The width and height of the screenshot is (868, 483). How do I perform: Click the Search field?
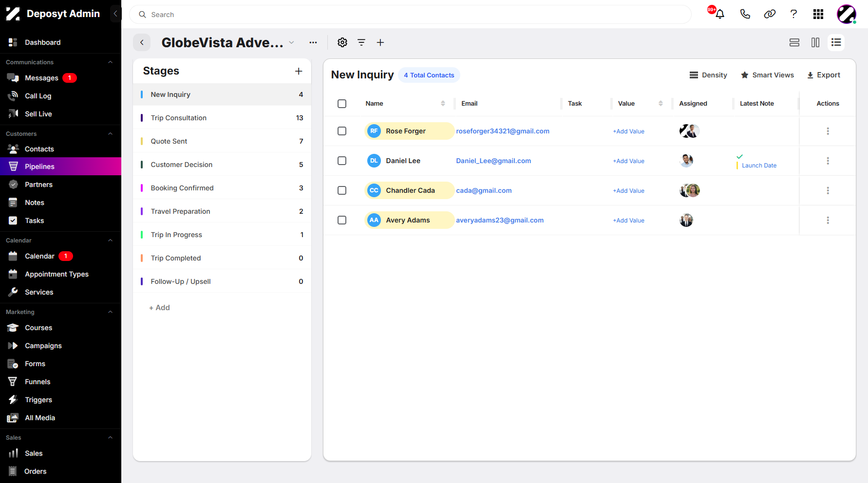click(x=410, y=15)
